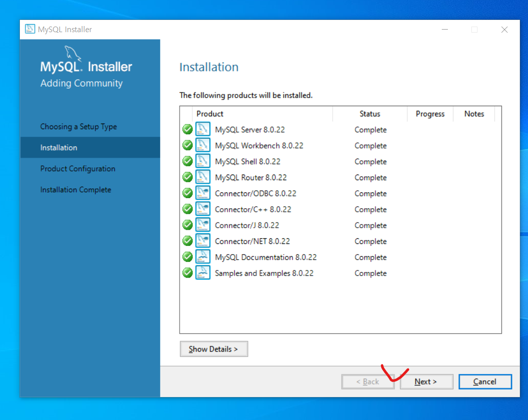Click the Status column header
Image resolution: width=528 pixels, height=420 pixels.
pyautogui.click(x=370, y=114)
